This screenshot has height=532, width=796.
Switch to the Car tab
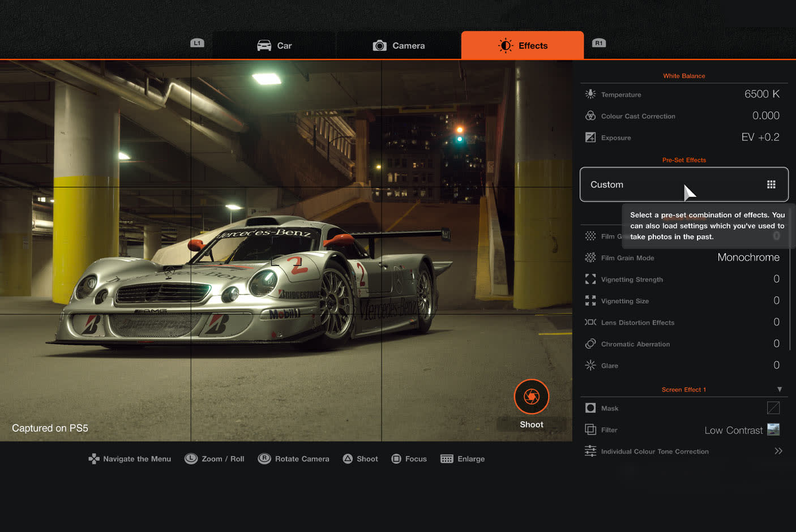click(x=275, y=45)
